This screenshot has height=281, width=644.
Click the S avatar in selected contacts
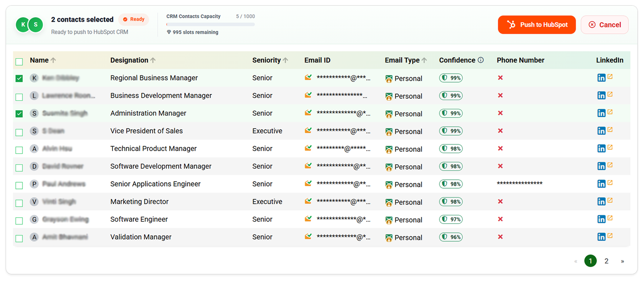36,25
